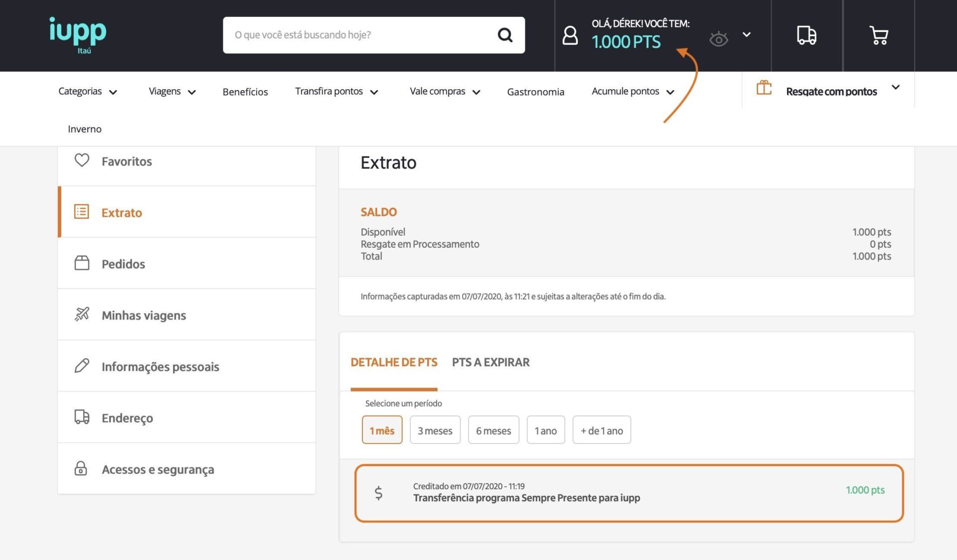
Task: Click the Resgate em Processamento label
Action: click(420, 244)
